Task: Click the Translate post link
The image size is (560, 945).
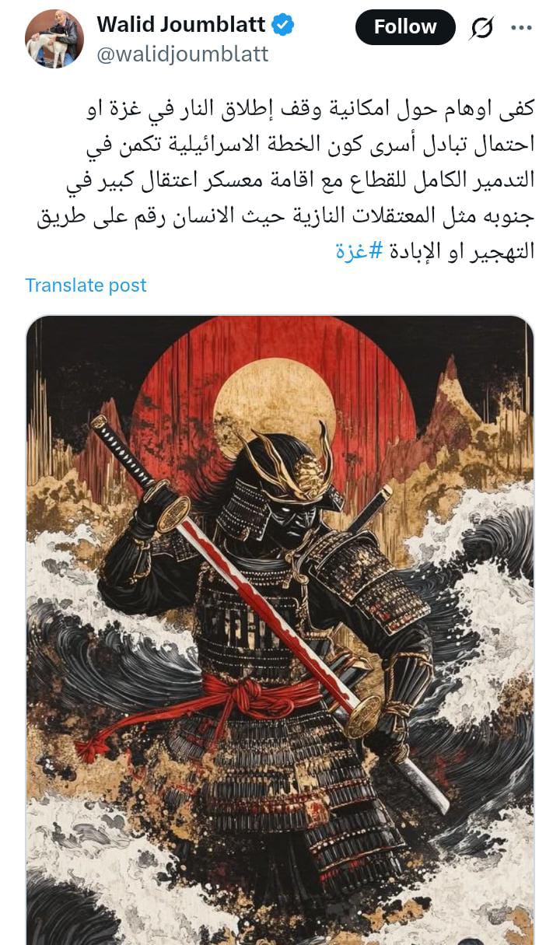Action: point(86,285)
